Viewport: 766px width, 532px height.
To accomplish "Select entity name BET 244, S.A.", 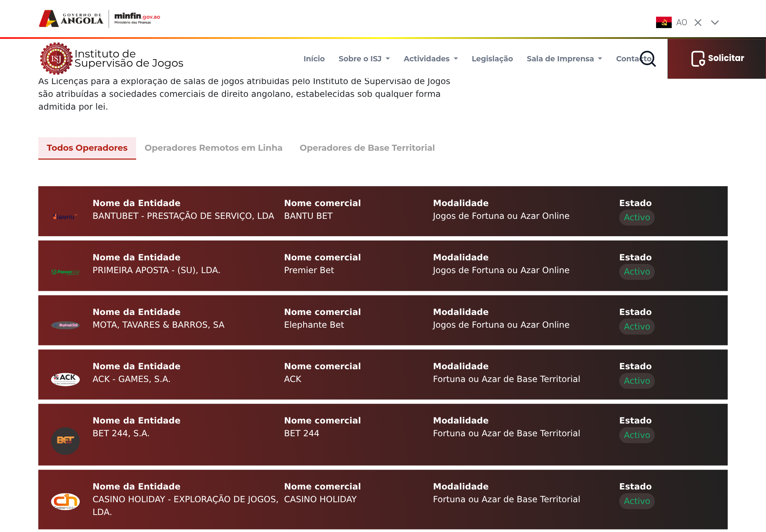I will click(121, 433).
